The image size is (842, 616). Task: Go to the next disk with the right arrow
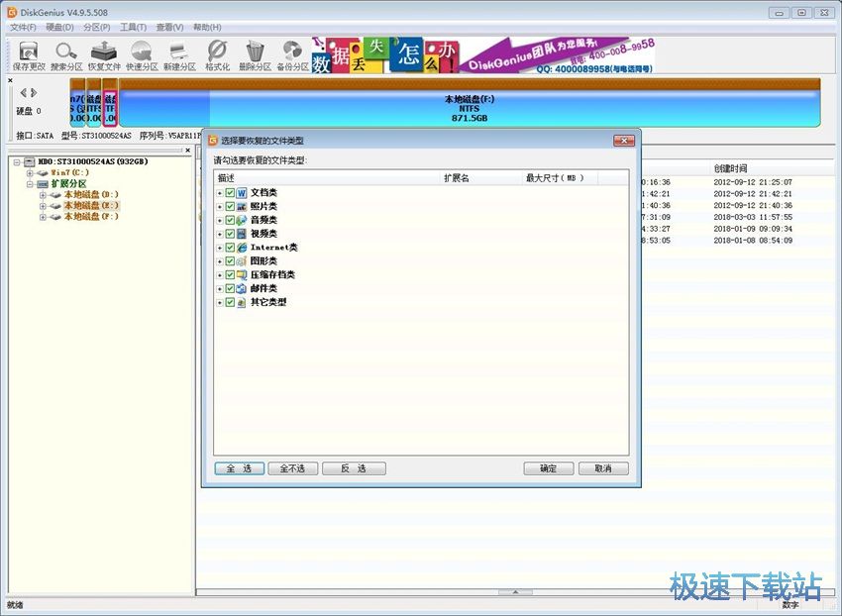click(34, 93)
